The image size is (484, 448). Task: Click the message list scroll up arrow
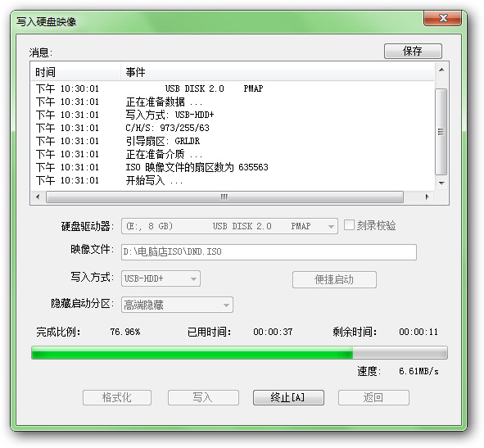click(441, 70)
